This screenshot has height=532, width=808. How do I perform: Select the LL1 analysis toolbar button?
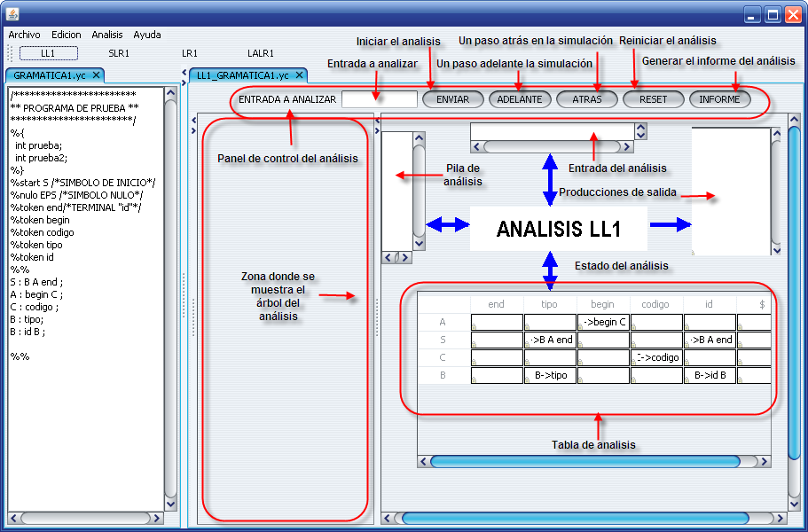click(48, 53)
